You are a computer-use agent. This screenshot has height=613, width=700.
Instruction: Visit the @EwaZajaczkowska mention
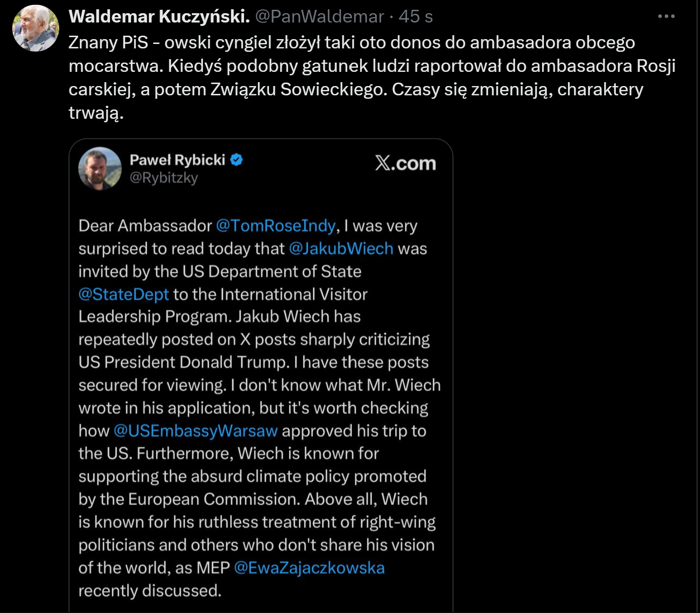309,568
